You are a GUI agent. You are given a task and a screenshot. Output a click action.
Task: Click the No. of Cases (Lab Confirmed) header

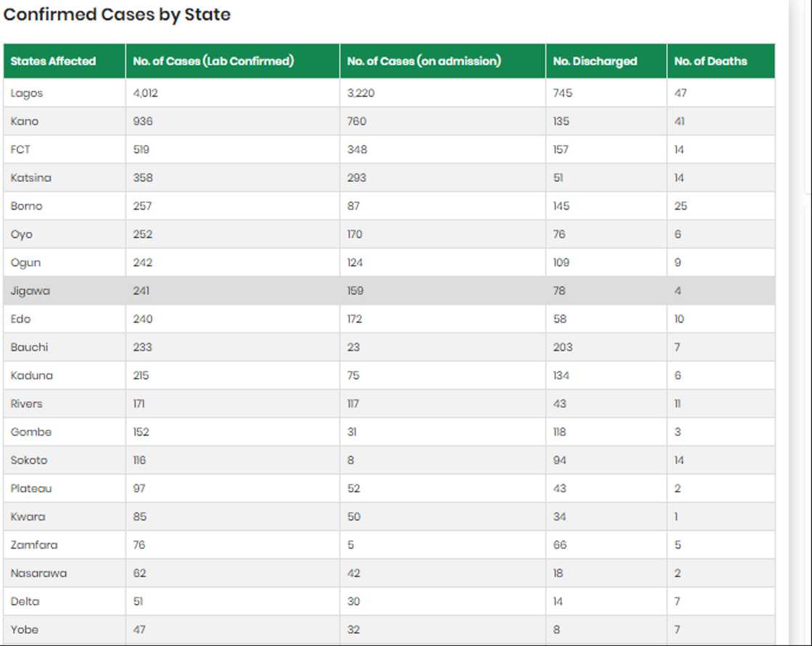tap(213, 62)
